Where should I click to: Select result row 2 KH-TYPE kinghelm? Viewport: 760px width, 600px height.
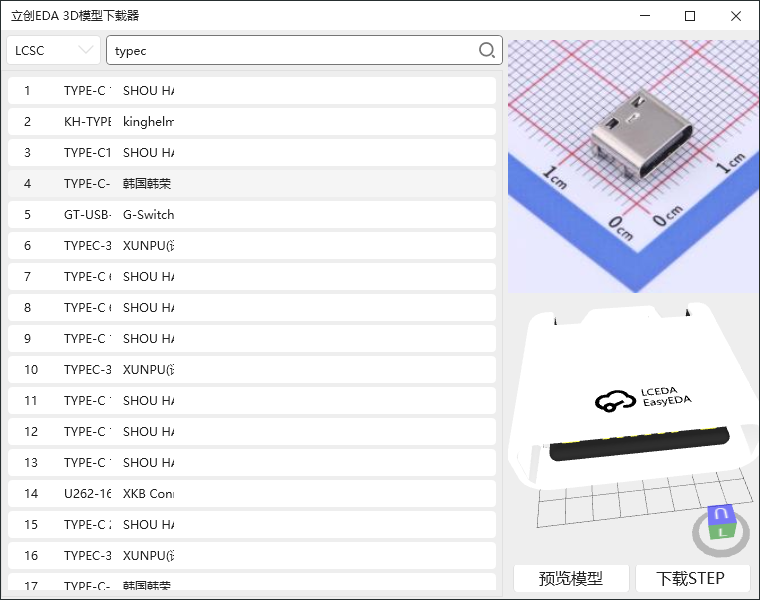pos(252,122)
